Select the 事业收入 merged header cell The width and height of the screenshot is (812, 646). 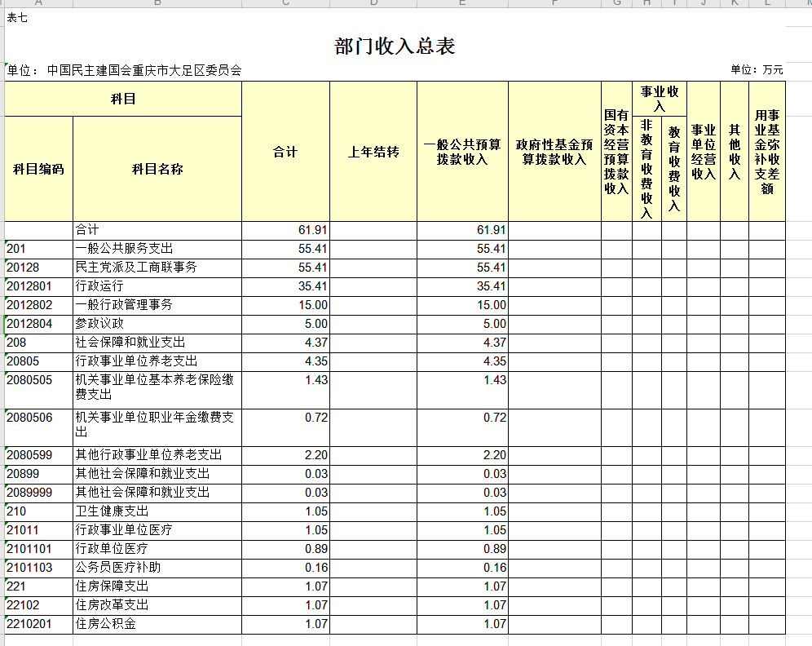pyautogui.click(x=660, y=99)
